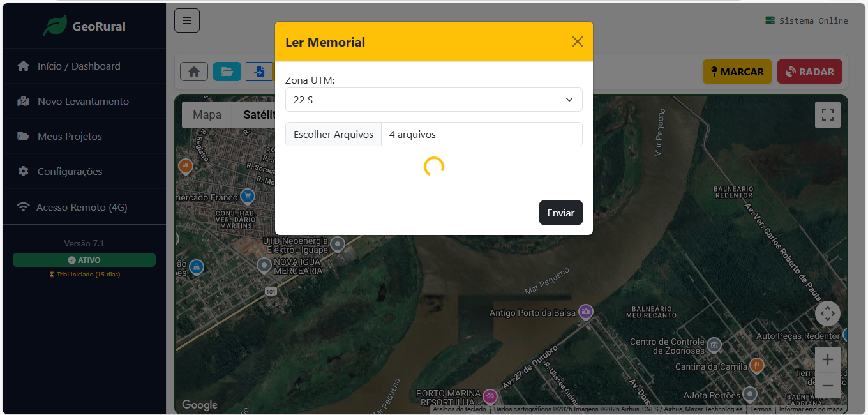
Task: Open Início / Dashboard menu item
Action: [79, 66]
